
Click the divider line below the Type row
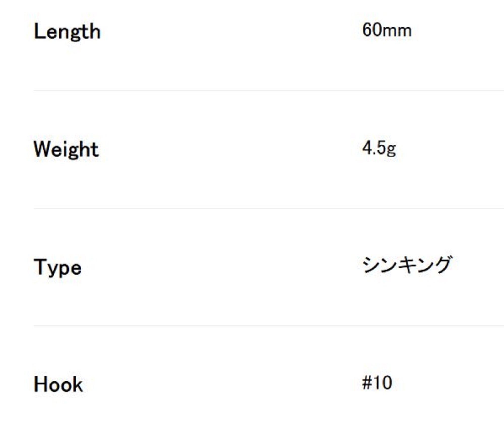tap(269, 326)
